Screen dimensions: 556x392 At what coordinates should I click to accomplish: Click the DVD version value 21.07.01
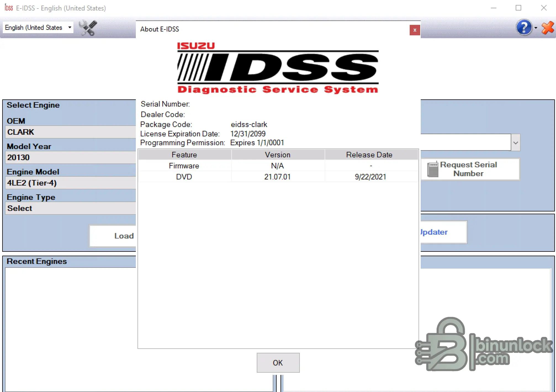coord(278,177)
